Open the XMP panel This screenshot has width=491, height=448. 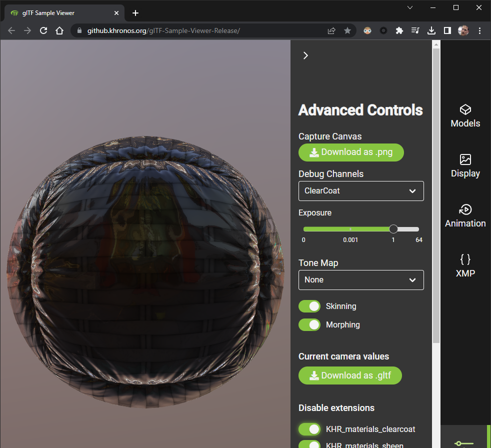point(465,265)
